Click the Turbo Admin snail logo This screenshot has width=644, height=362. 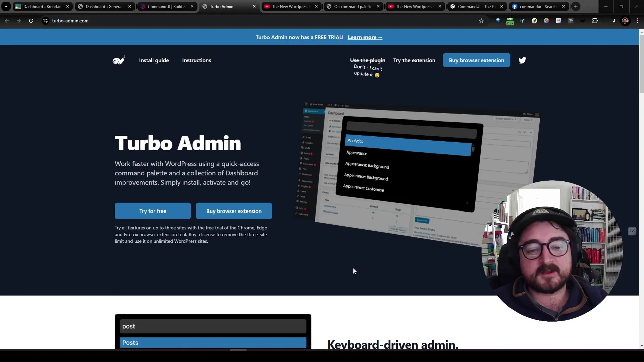pos(119,60)
